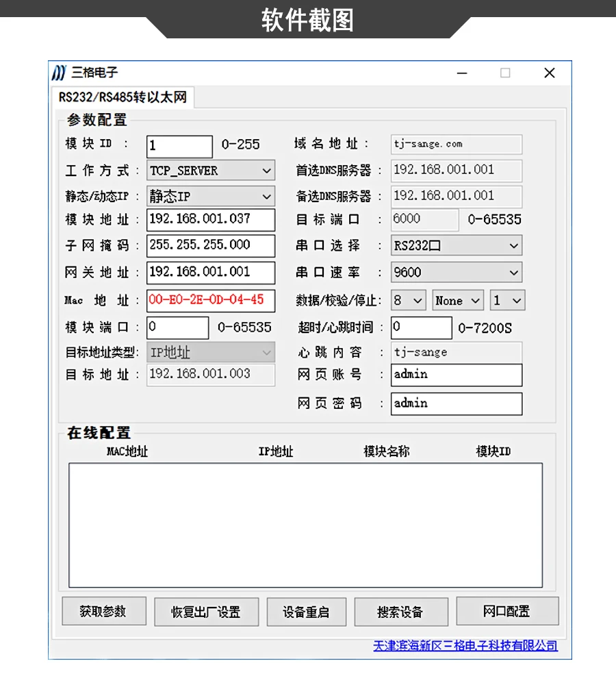Focus the 模块ID input field
The width and height of the screenshot is (616, 685).
click(179, 147)
